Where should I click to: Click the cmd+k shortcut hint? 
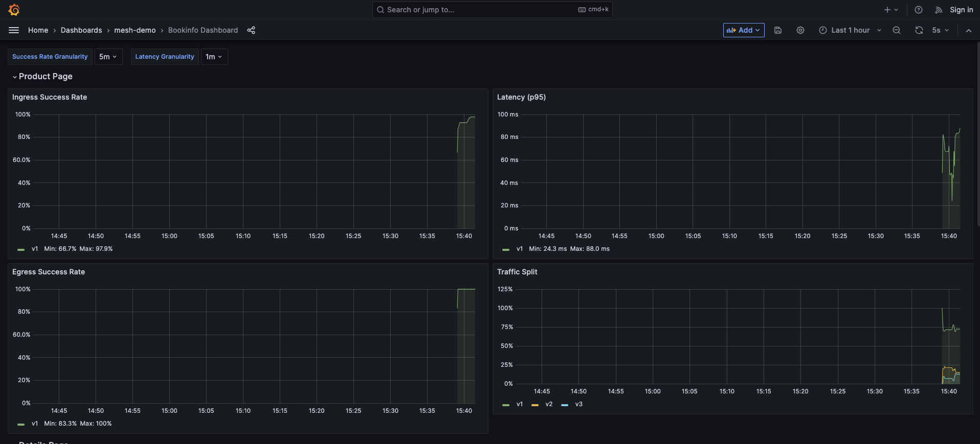pyautogui.click(x=593, y=10)
